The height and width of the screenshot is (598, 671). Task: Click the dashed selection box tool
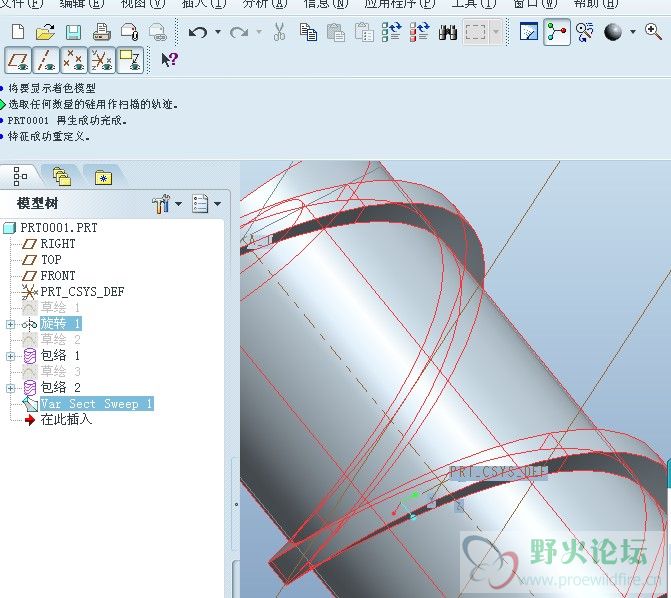point(475,32)
